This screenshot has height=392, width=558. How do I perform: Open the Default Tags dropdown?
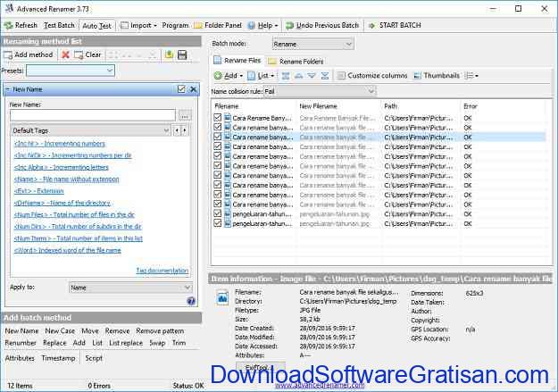(x=91, y=130)
